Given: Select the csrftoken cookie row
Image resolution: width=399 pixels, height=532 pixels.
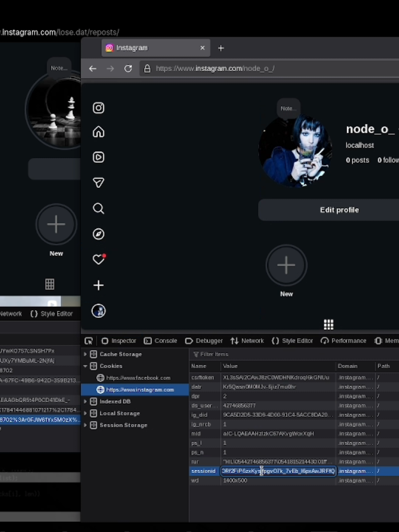Looking at the screenshot, I should click(294, 377).
